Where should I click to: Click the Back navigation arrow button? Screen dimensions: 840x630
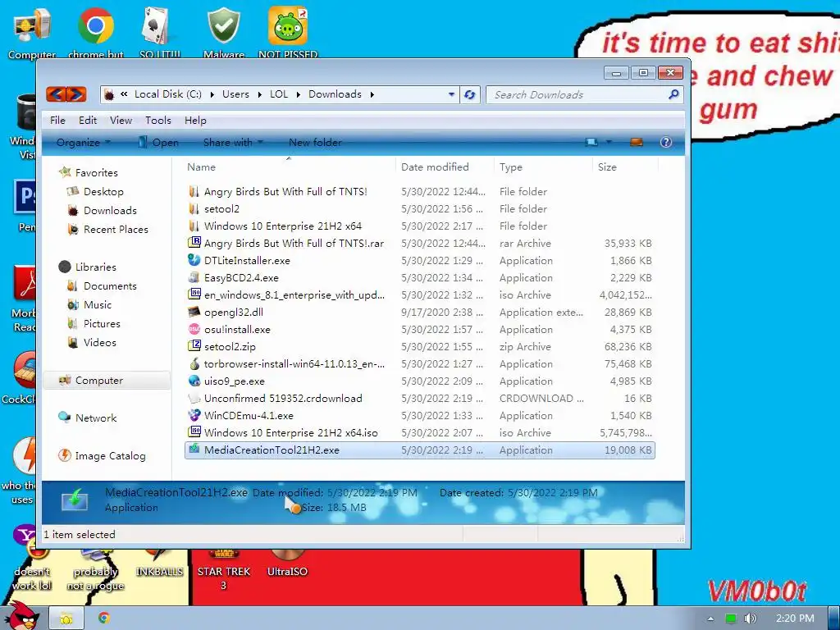pos(56,95)
